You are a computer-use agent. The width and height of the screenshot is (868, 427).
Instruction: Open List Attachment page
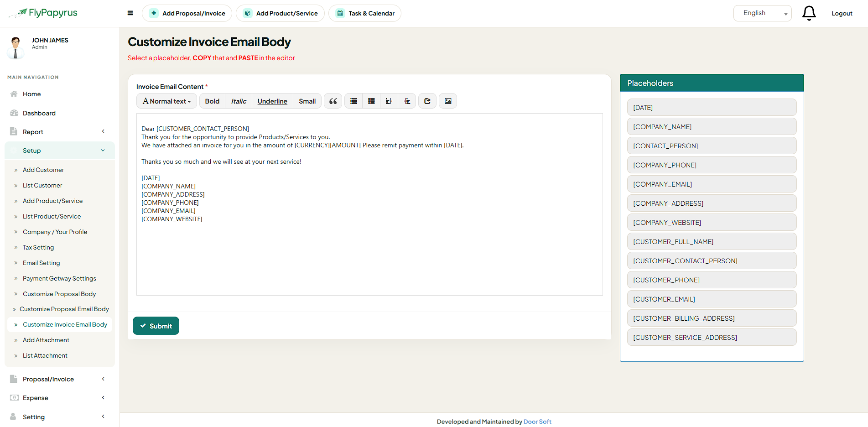pos(45,355)
